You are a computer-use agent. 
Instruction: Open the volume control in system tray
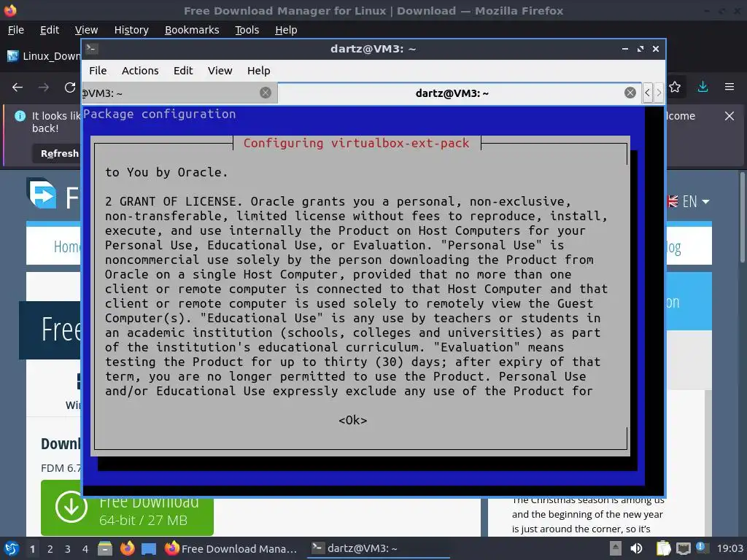click(x=636, y=548)
